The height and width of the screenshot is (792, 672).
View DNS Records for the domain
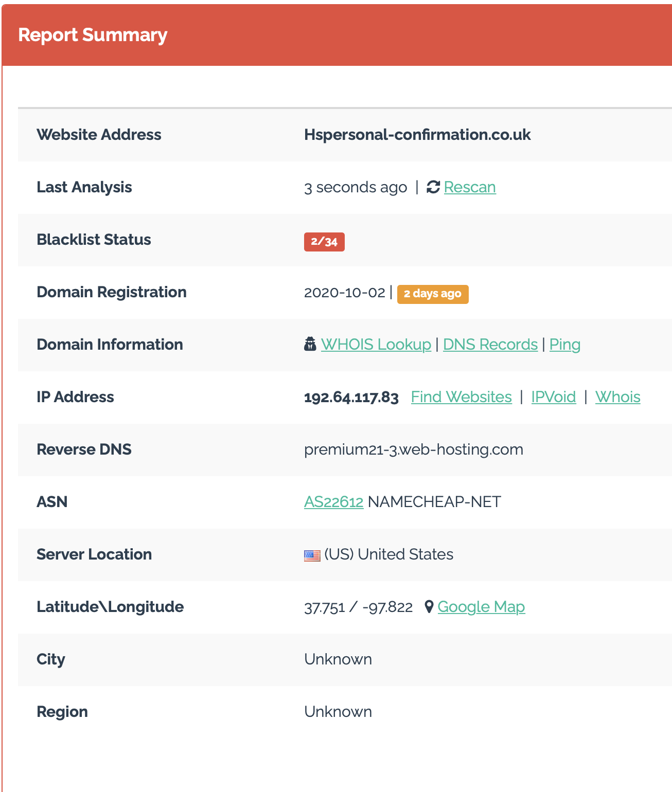490,345
